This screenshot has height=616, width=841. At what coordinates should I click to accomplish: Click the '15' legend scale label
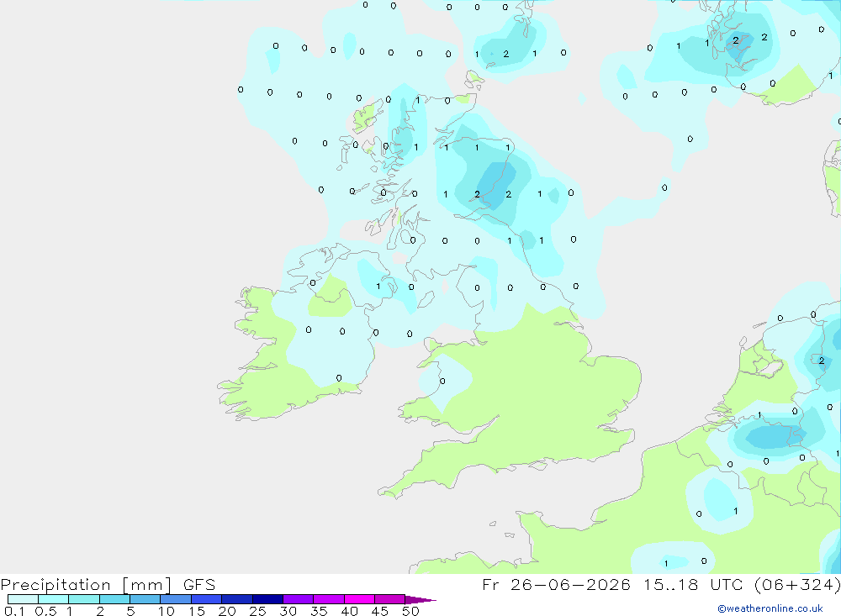coord(197,611)
